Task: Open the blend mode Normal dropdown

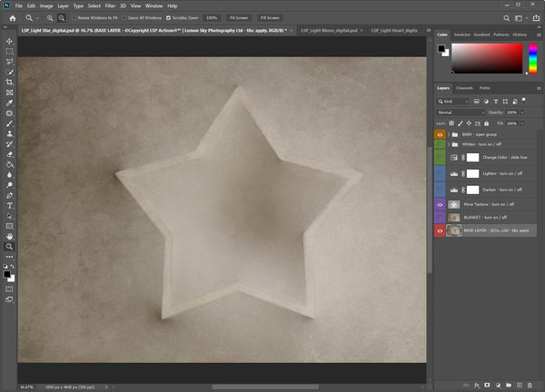Action: 461,112
